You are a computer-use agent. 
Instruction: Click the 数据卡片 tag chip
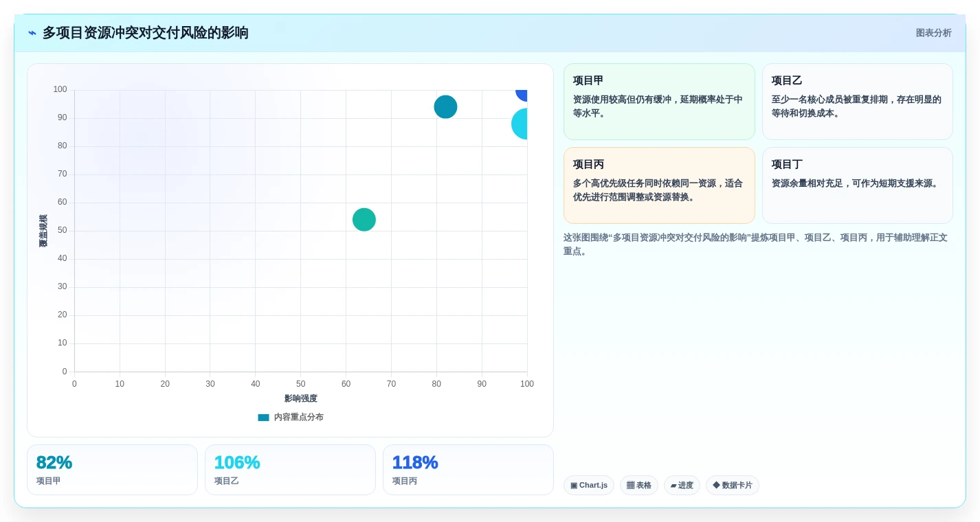click(733, 486)
